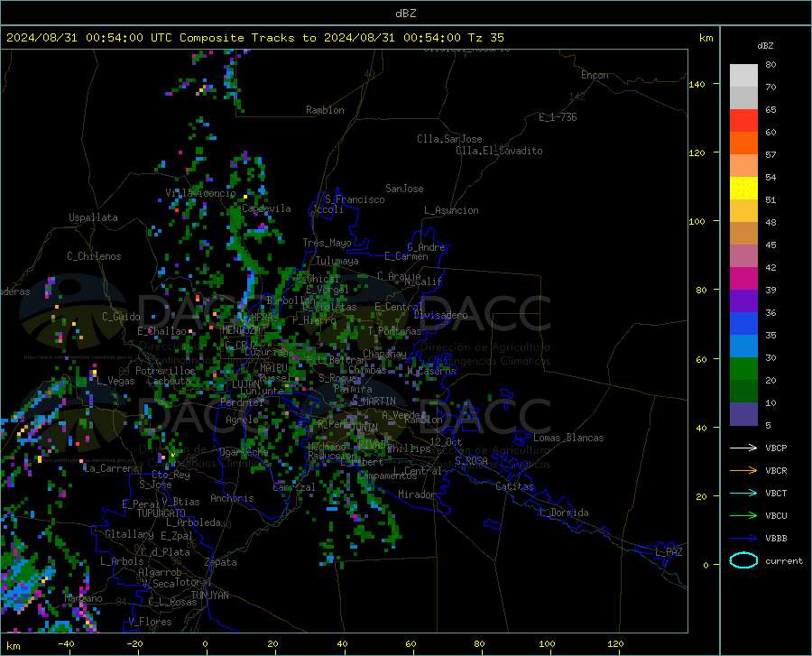Pick the light blue swatch below 35
Viewport: 812px width, 656px height.
(743, 346)
